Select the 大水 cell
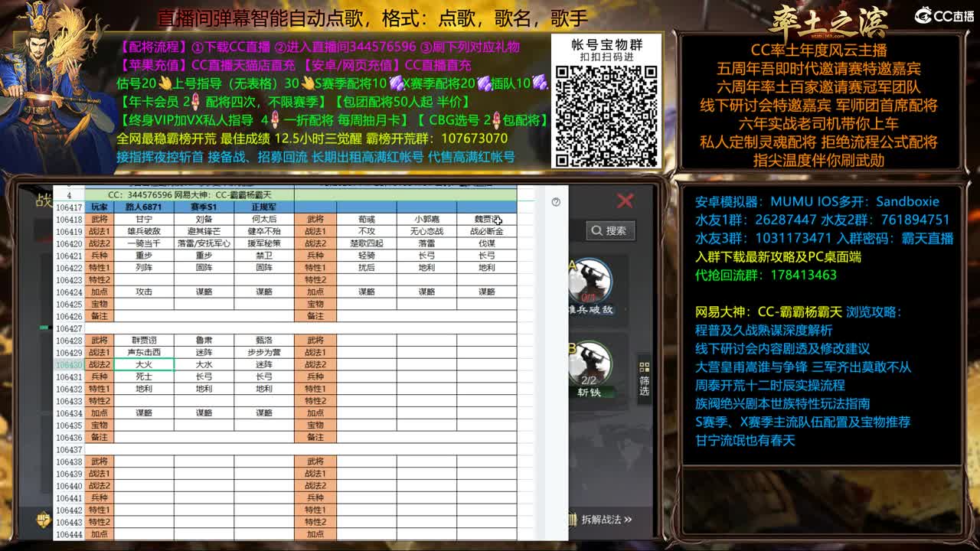The image size is (980, 551). point(204,365)
